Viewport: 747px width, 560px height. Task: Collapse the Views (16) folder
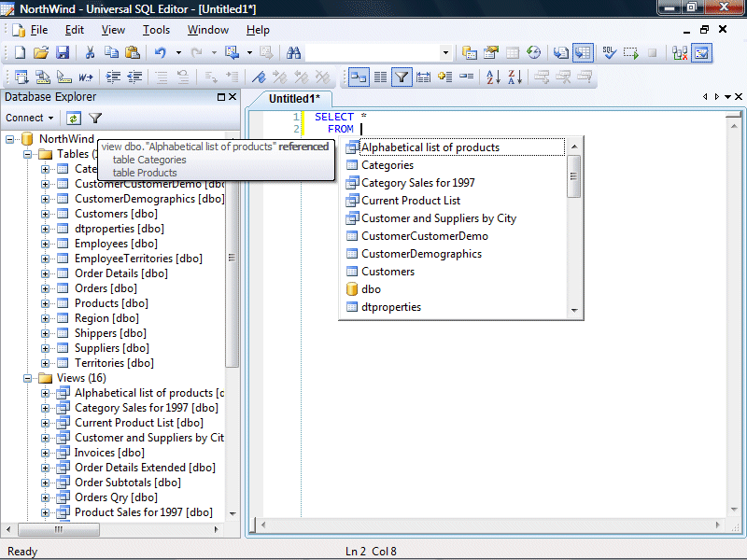pyautogui.click(x=29, y=378)
